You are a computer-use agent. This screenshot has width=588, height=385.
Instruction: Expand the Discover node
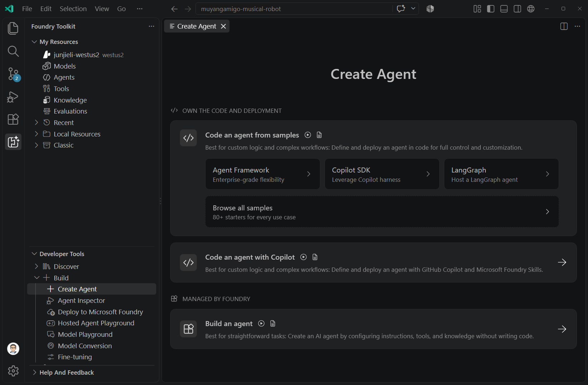coord(36,266)
